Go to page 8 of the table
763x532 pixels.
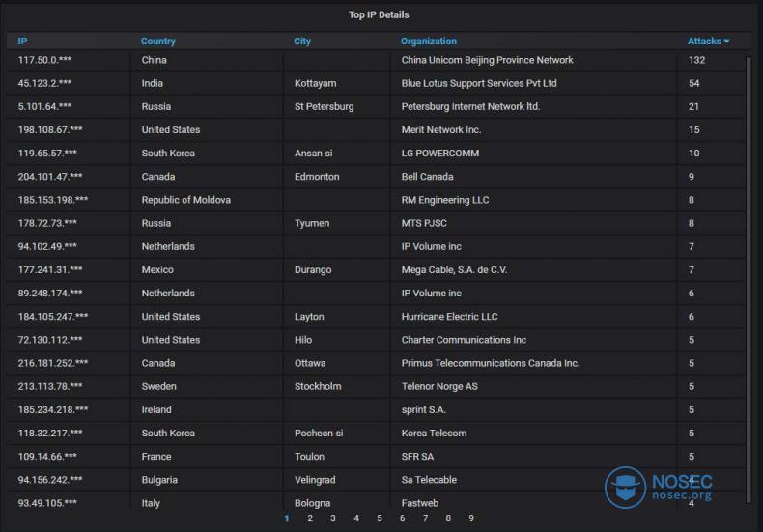click(448, 518)
